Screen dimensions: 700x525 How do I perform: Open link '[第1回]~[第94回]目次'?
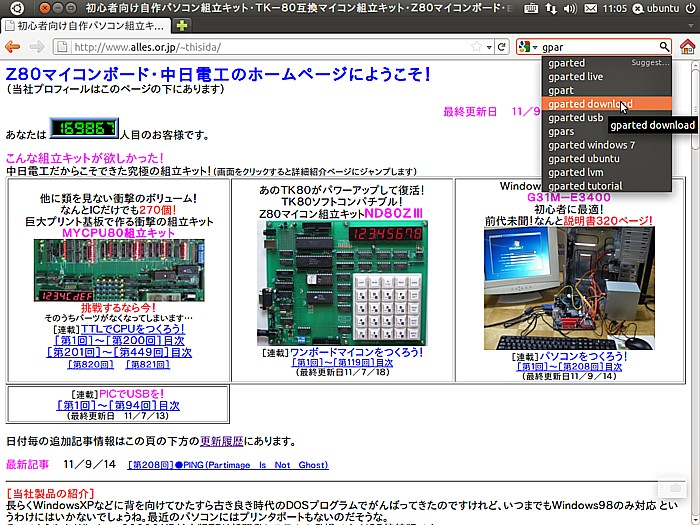(x=118, y=405)
